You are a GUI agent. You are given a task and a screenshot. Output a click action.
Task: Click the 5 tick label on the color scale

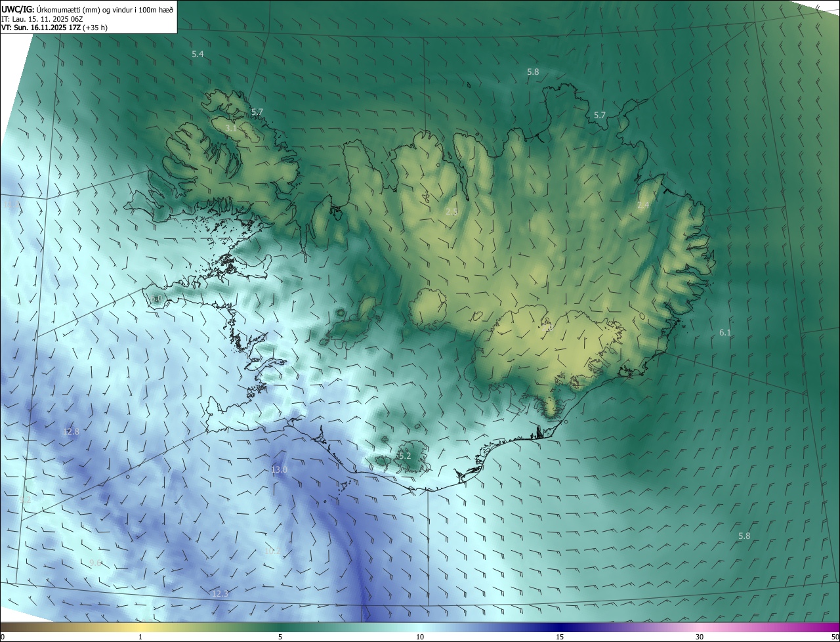pos(280,637)
